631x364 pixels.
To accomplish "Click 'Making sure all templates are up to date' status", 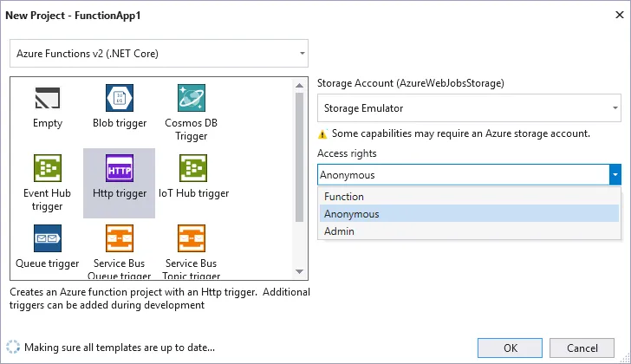I will coord(120,348).
